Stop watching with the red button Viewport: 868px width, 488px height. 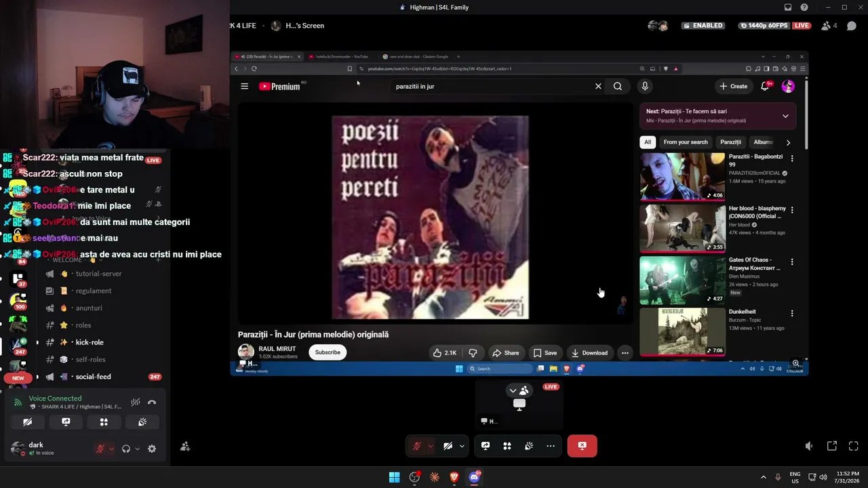click(582, 446)
